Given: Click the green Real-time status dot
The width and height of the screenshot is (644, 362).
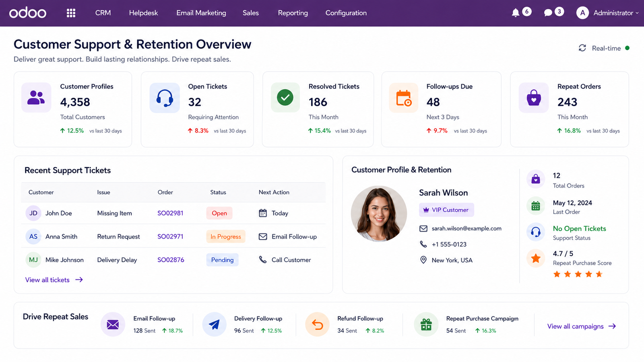Looking at the screenshot, I should tap(627, 48).
